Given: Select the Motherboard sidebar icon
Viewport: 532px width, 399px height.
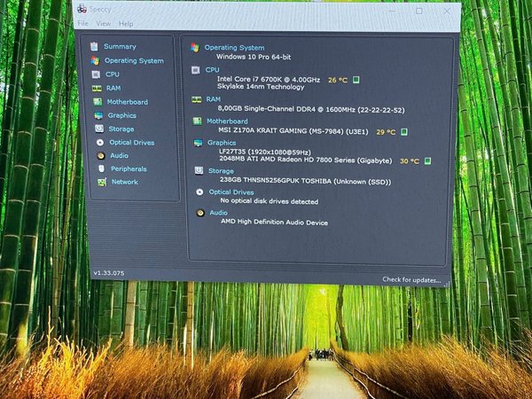Looking at the screenshot, I should [98, 102].
